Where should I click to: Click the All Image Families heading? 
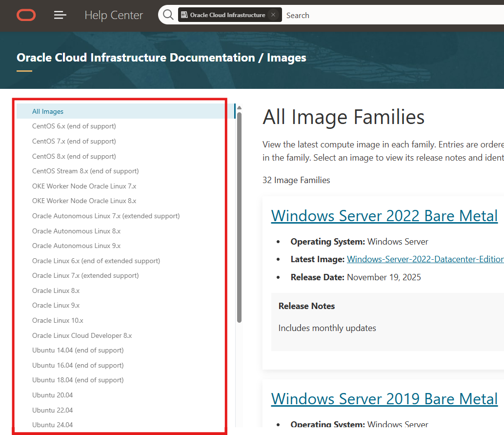[x=343, y=117]
